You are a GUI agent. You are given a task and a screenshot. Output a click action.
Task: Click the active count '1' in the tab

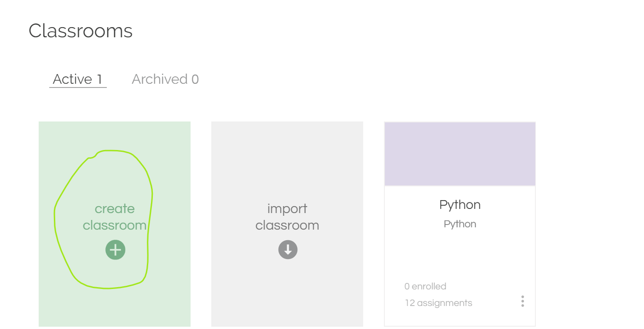[99, 79]
